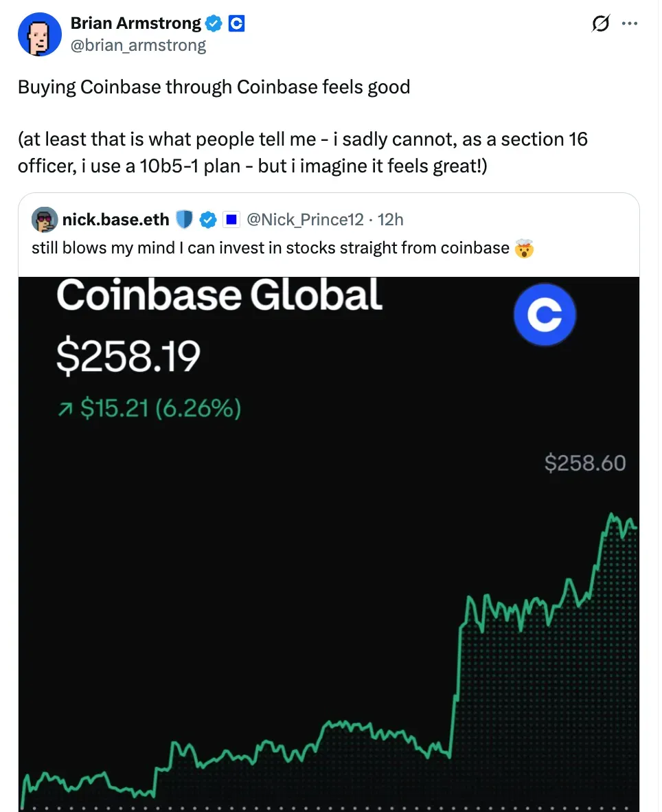This screenshot has height=812, width=662.
Task: Click the Coinbase affiliation badge next to name
Action: (236, 24)
